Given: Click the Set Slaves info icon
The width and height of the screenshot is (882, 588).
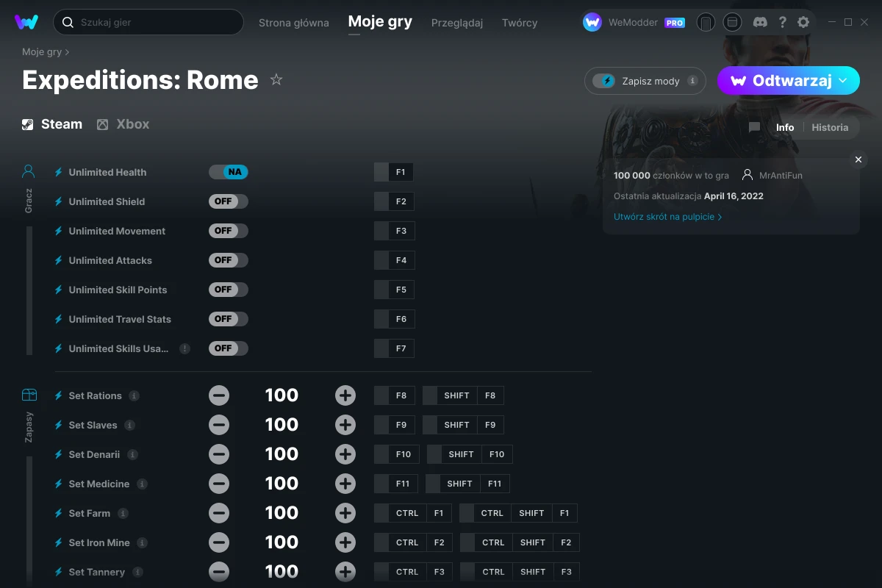Looking at the screenshot, I should point(129,425).
